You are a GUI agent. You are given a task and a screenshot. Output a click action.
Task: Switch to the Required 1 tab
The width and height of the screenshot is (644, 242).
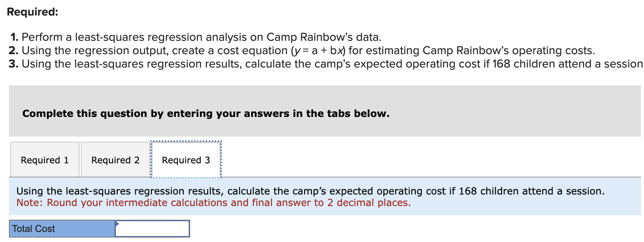click(45, 160)
